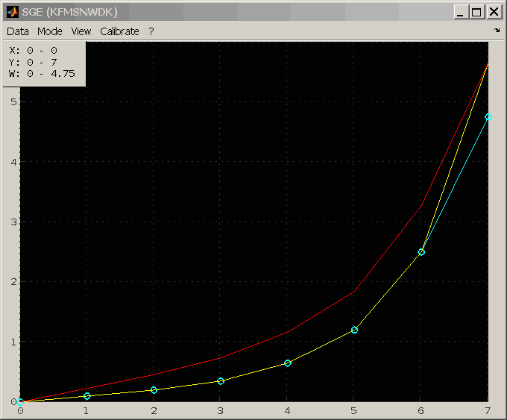Select the cyan data point at x=4
507x420 pixels.
[288, 363]
